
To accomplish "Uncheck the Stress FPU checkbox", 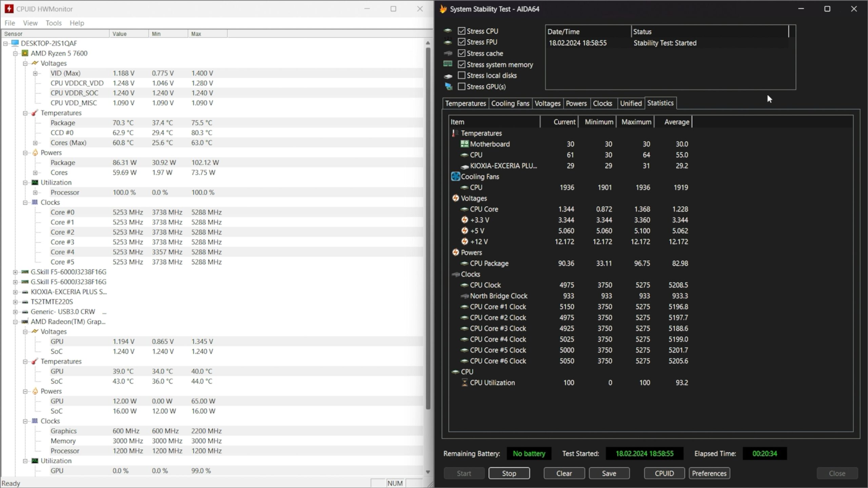I will point(461,42).
